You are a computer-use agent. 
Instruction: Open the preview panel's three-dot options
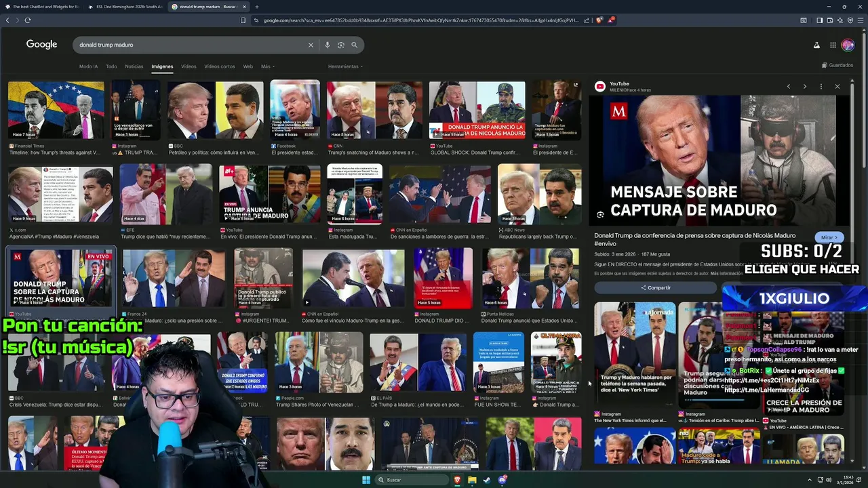tap(821, 87)
